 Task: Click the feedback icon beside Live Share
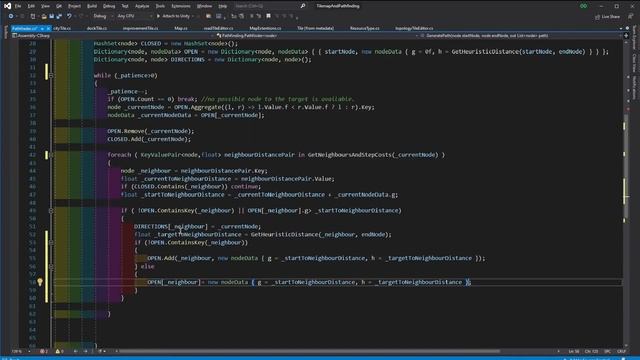tap(631, 16)
